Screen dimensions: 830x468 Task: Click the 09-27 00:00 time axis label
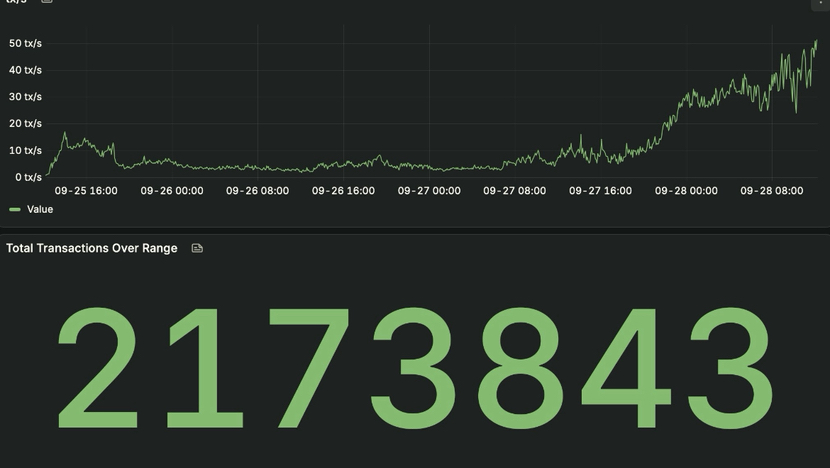(x=429, y=191)
